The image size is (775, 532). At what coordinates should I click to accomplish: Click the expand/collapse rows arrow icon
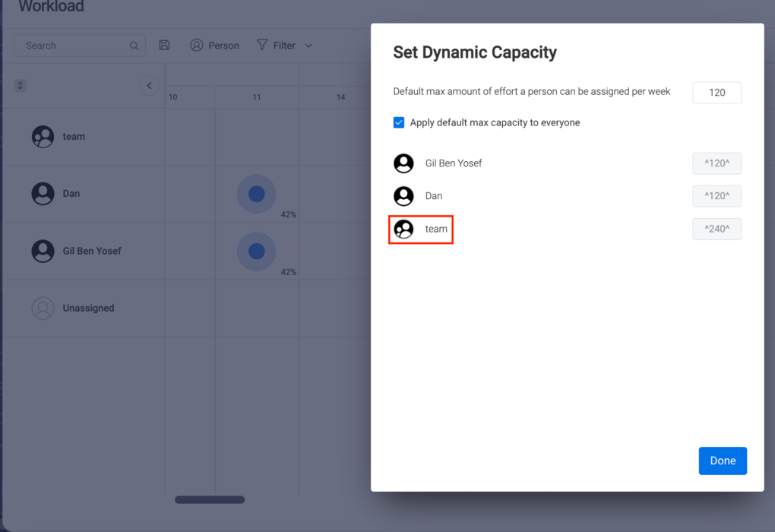pos(21,86)
